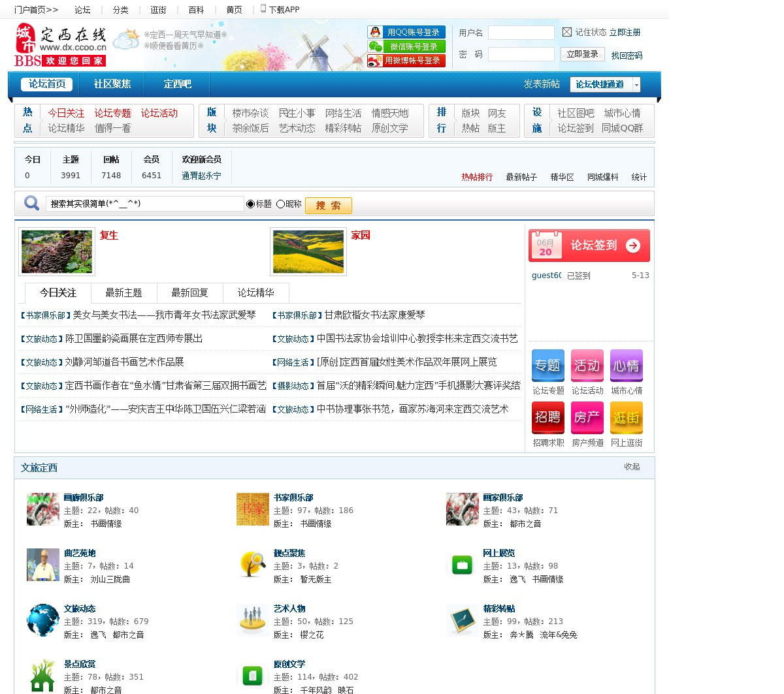
Task: Toggle the 记住状态 remember-me checkbox
Action: click(567, 32)
